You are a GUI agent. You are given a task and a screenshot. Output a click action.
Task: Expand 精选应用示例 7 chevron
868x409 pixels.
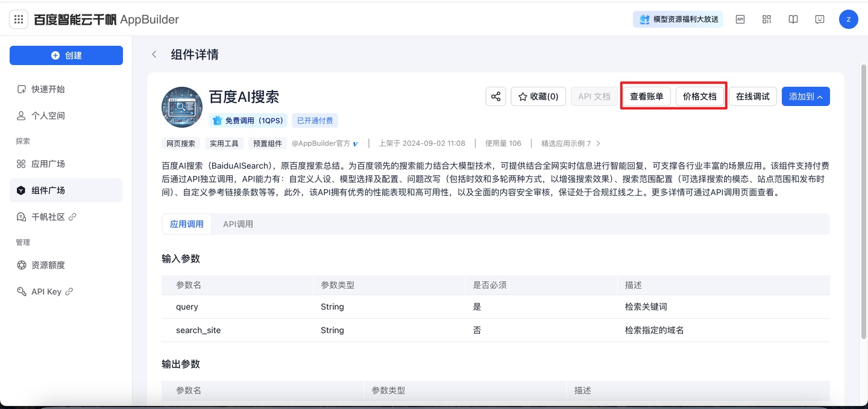(x=598, y=143)
